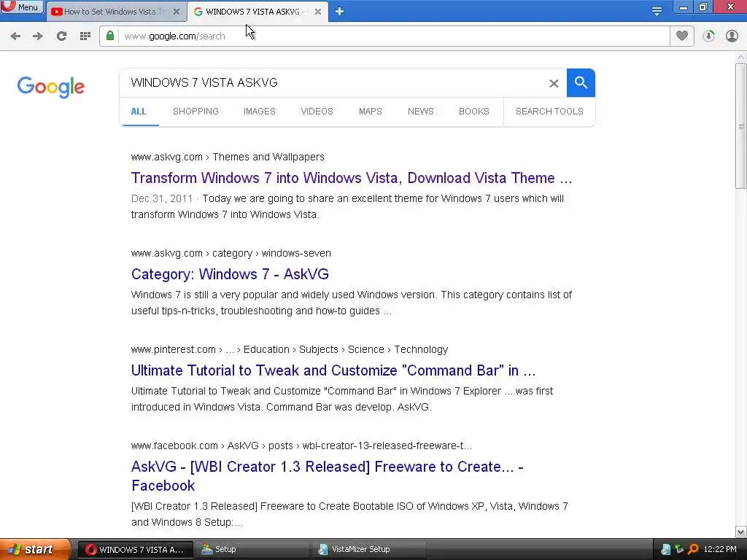Clear the search query with X
This screenshot has height=560, width=747.
[554, 83]
